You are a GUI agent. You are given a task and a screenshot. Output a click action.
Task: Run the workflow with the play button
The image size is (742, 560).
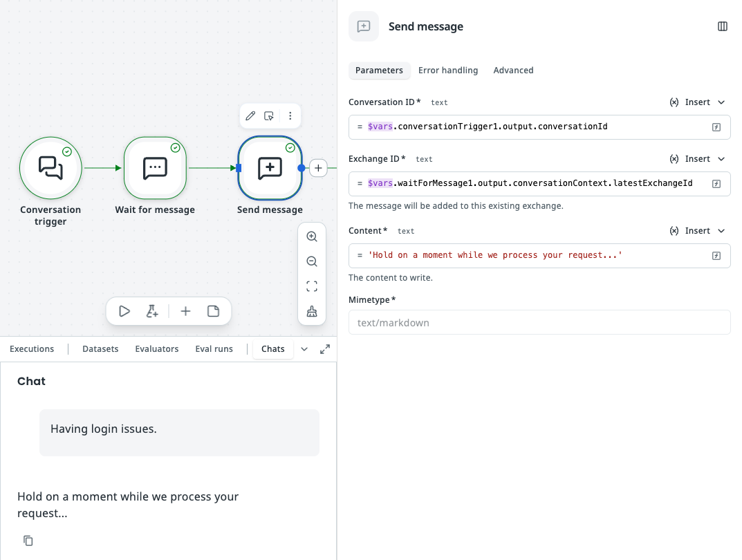(x=124, y=311)
